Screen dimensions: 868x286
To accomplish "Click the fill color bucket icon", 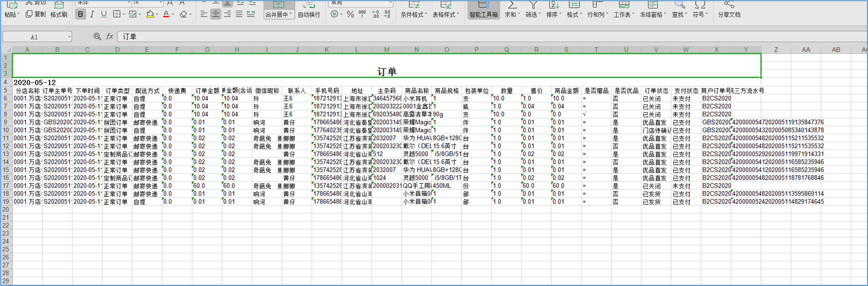I will [150, 14].
